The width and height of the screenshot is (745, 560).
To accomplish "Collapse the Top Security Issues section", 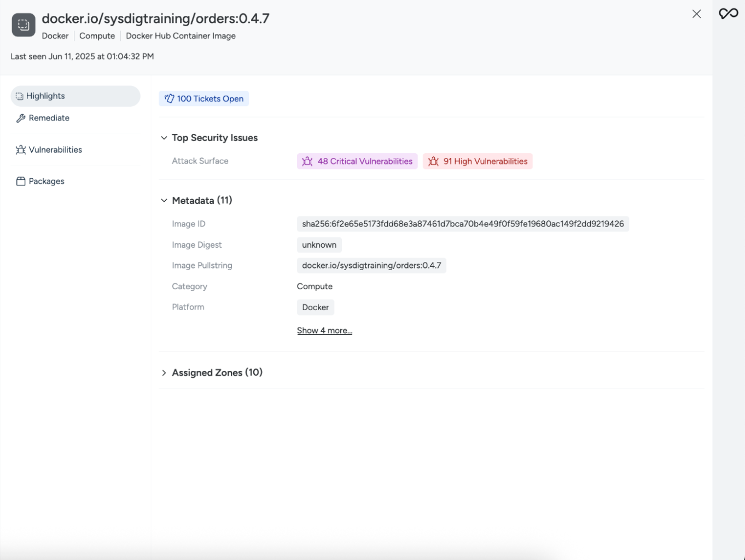I will point(164,138).
